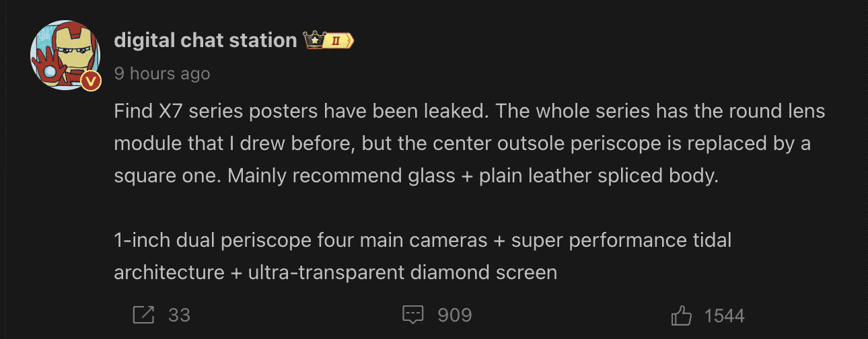
Task: Open digital chat station's Iron Man avatar
Action: 60,55
